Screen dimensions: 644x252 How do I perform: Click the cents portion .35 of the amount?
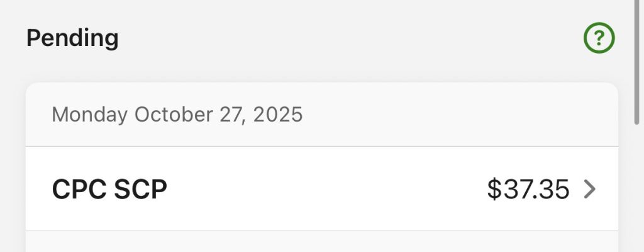pos(552,189)
